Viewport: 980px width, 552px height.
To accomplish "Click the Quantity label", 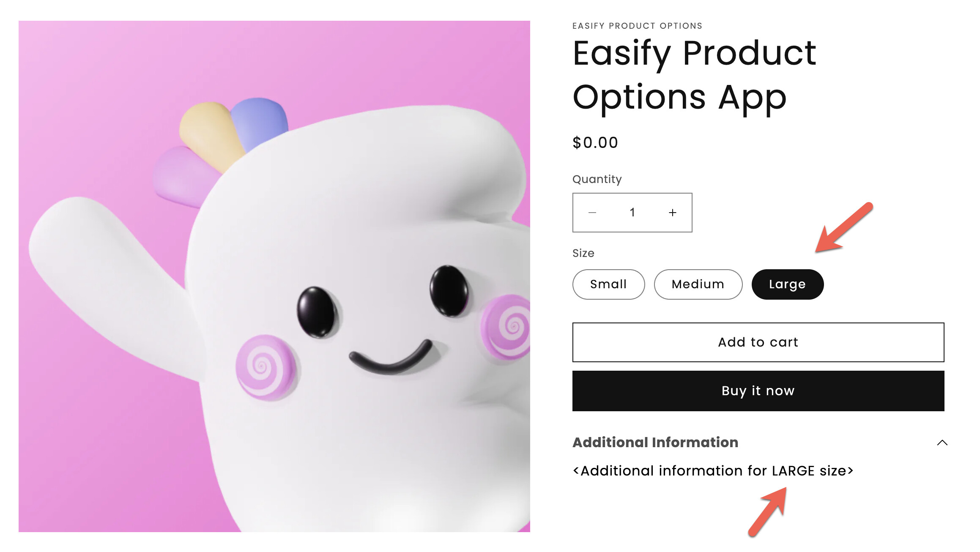I will [597, 180].
